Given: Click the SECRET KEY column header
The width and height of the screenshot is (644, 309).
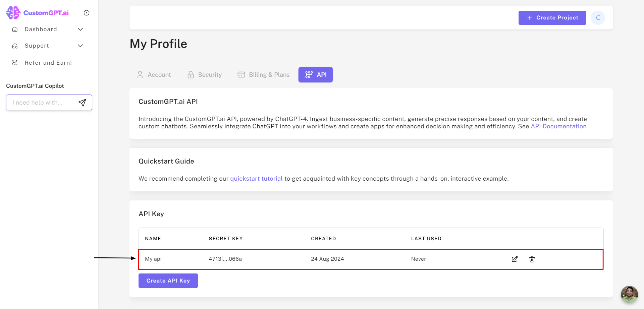Looking at the screenshot, I should 226,239.
